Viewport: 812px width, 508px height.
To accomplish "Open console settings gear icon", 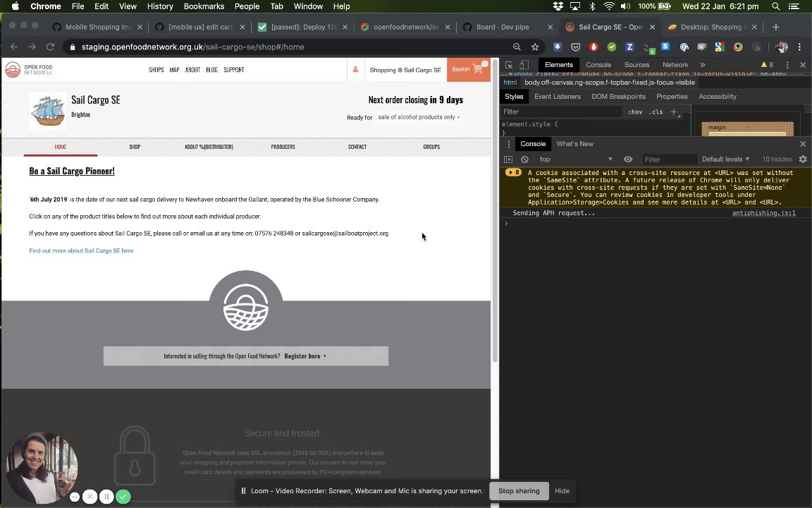I will [803, 159].
